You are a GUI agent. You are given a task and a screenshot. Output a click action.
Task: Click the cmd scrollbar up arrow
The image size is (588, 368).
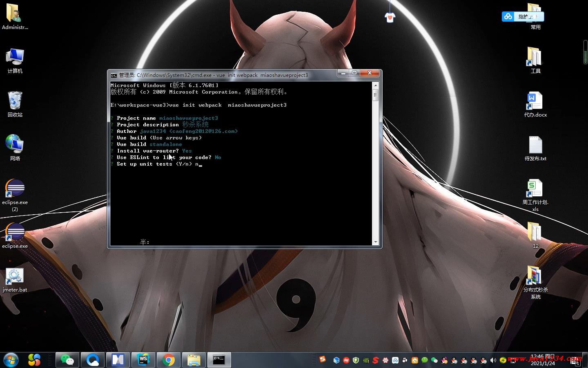pyautogui.click(x=376, y=85)
